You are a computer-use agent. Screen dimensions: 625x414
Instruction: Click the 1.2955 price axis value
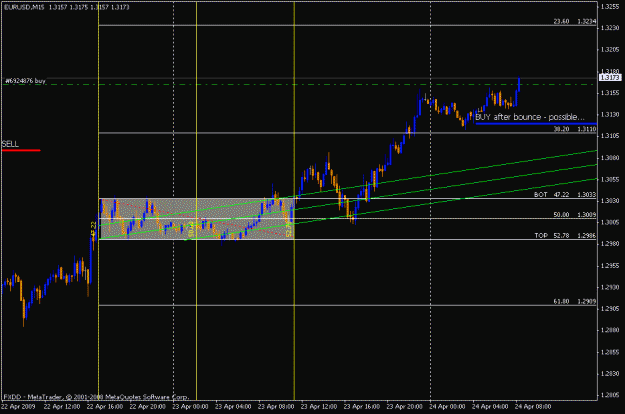pos(610,266)
